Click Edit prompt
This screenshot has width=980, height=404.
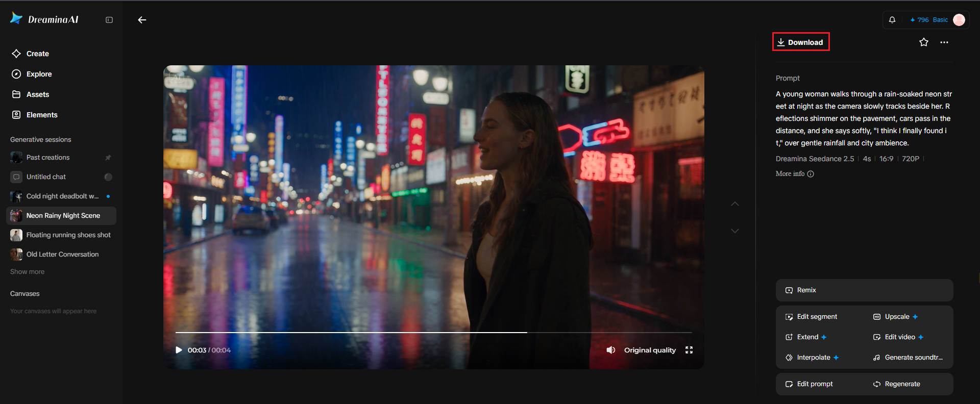809,384
